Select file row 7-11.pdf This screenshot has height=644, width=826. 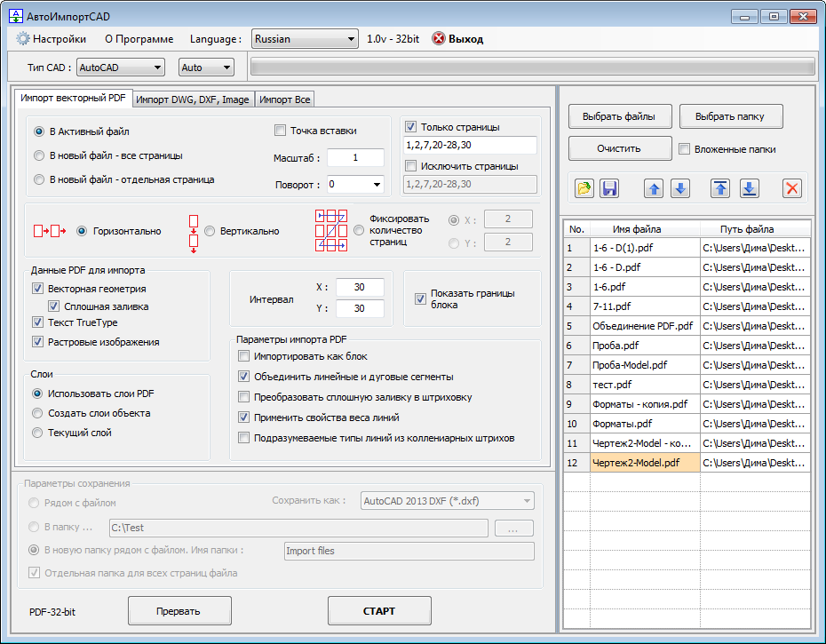(687, 306)
